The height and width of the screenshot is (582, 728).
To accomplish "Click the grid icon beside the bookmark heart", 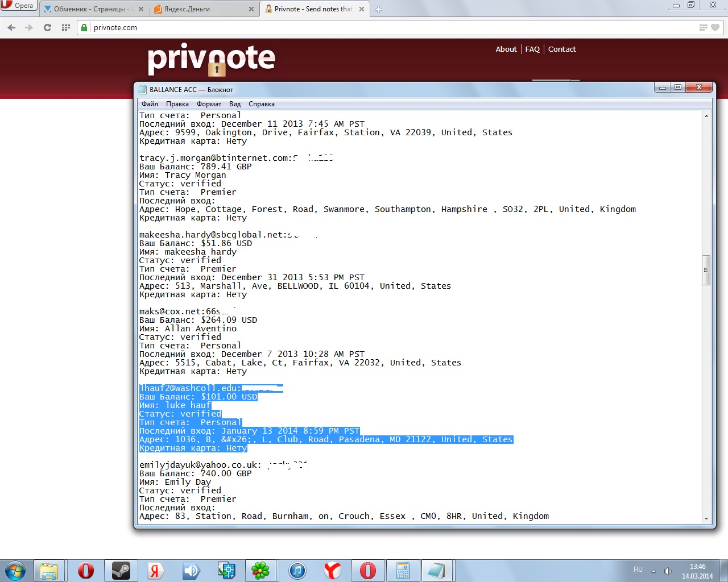I will (x=703, y=27).
